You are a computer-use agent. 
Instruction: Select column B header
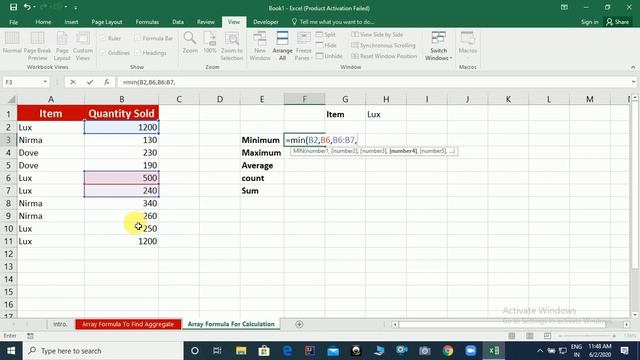click(122, 99)
